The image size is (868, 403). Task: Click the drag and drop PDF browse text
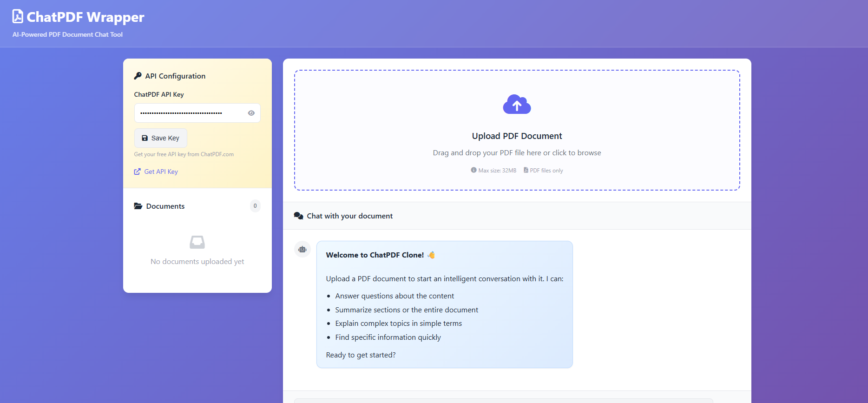coord(517,153)
